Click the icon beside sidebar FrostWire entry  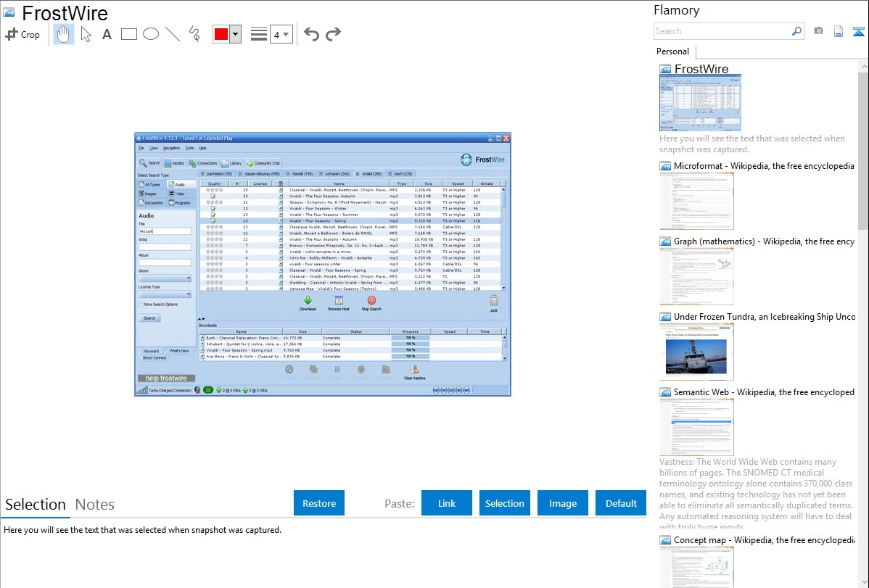[x=665, y=70]
